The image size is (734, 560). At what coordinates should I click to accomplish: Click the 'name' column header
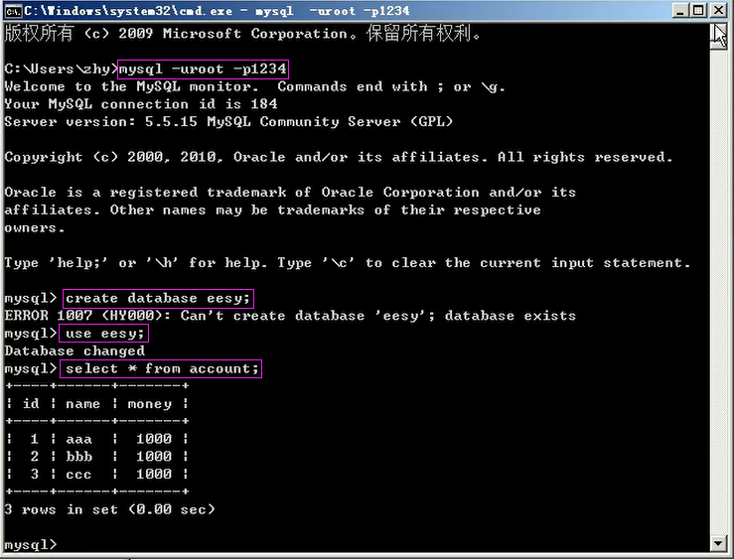[x=82, y=404]
